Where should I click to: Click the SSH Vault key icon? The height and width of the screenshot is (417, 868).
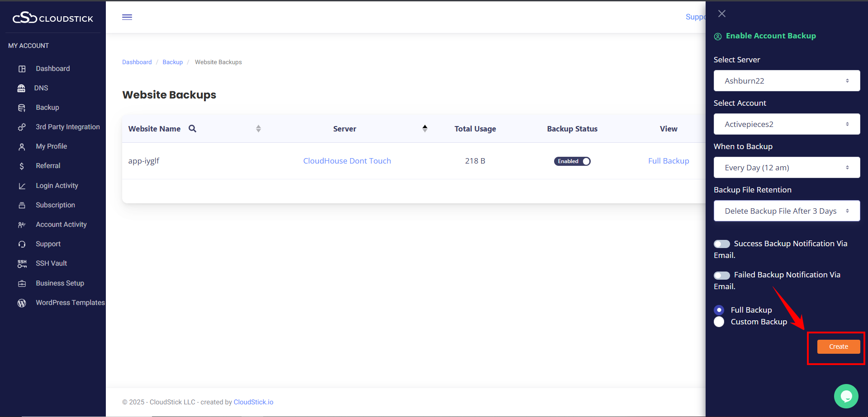[x=22, y=264]
